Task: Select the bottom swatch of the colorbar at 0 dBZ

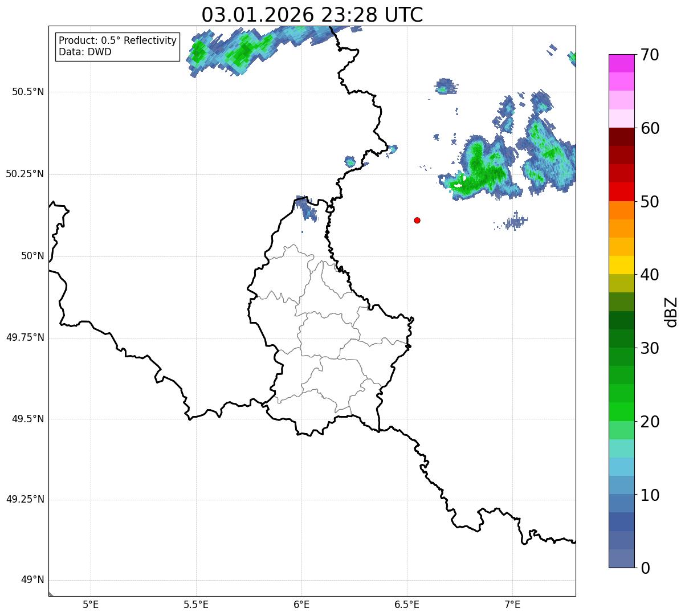Action: (621, 558)
